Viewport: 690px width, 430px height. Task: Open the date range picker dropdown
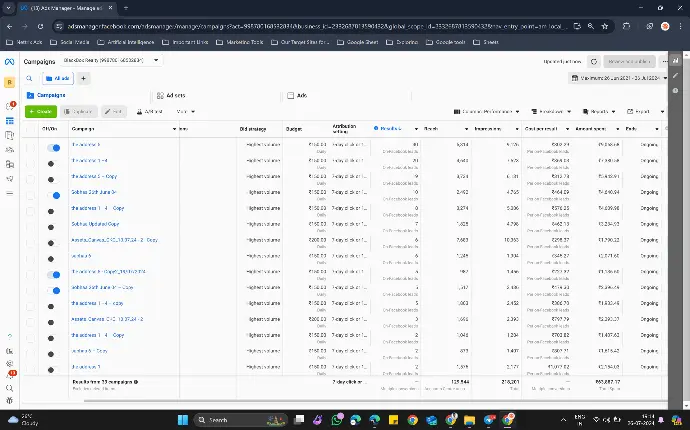click(x=618, y=78)
